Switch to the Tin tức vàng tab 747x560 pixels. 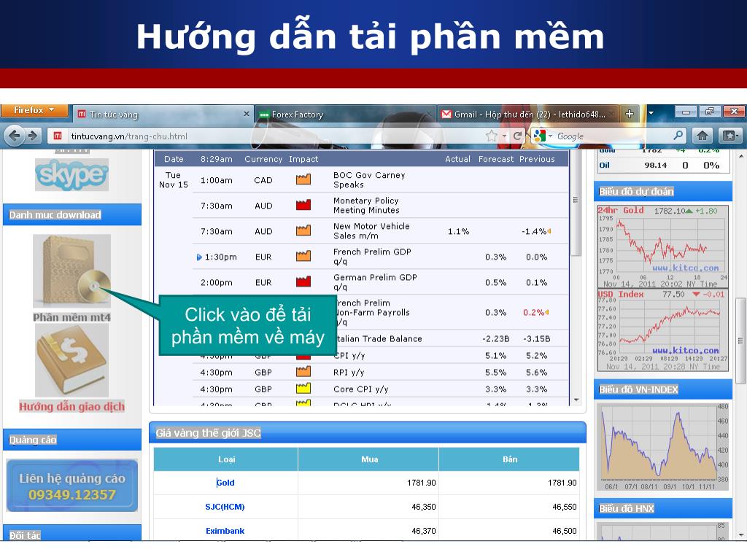tap(163, 114)
